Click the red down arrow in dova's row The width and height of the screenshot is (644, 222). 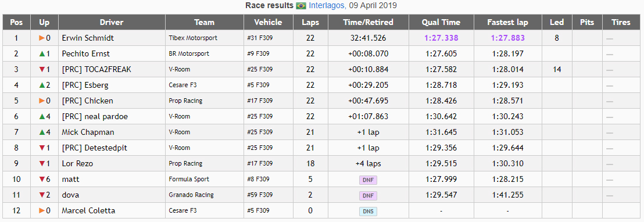click(x=41, y=195)
